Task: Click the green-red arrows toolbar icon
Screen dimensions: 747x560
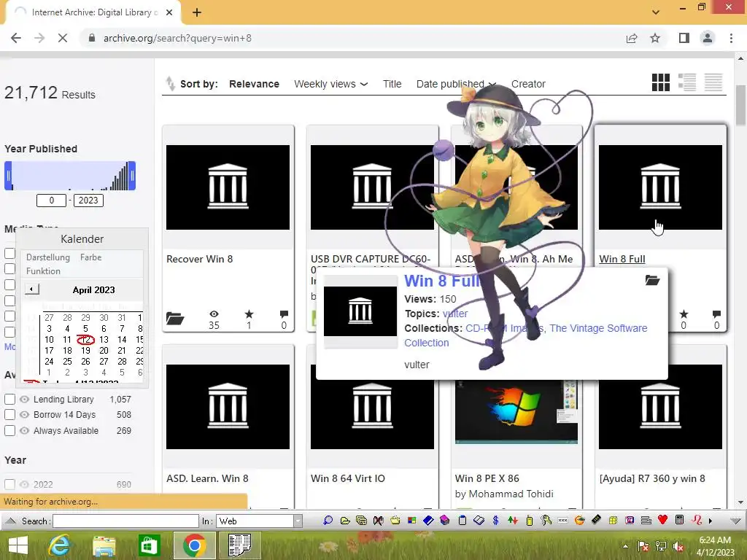Action: click(513, 521)
